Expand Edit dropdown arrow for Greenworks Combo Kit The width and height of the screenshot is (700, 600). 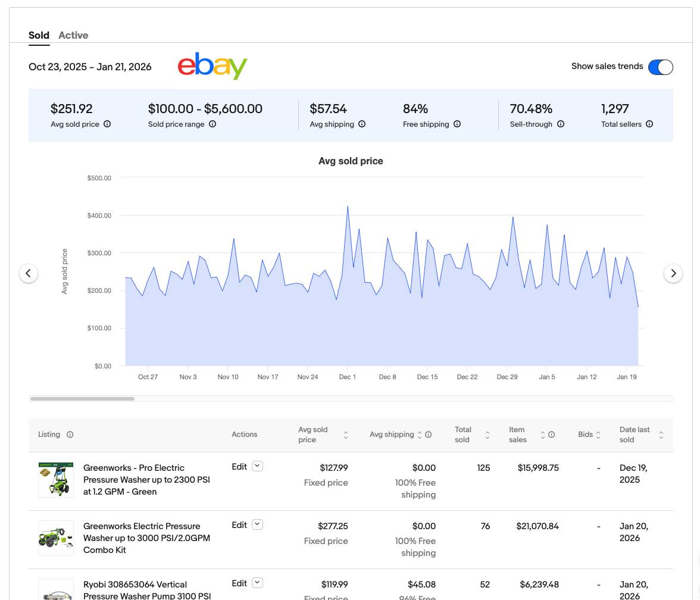click(x=257, y=525)
